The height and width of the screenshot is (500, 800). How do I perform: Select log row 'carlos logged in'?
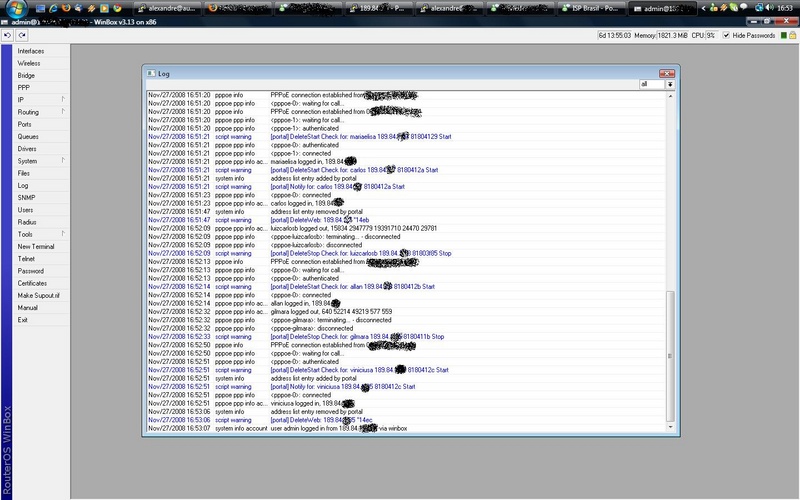(406, 203)
